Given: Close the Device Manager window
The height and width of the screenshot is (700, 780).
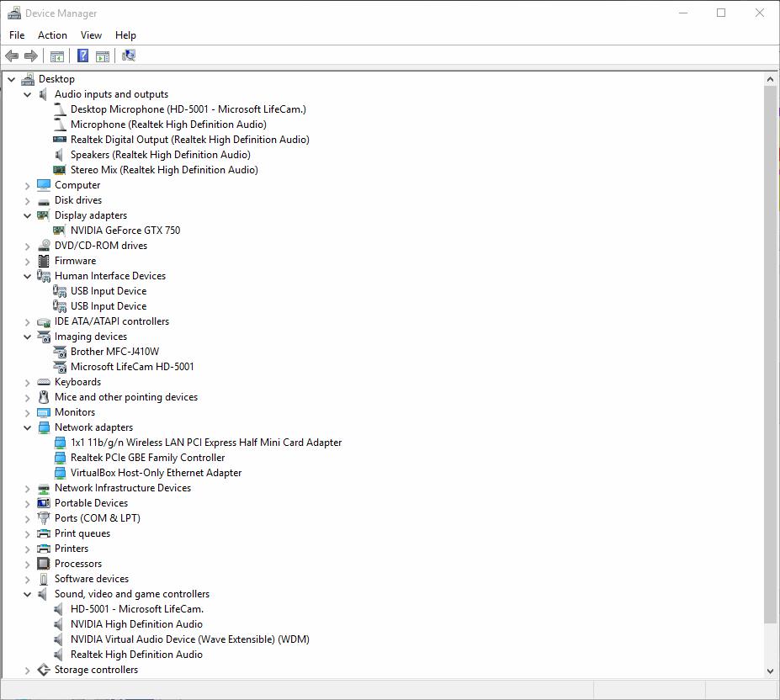Looking at the screenshot, I should coord(760,13).
